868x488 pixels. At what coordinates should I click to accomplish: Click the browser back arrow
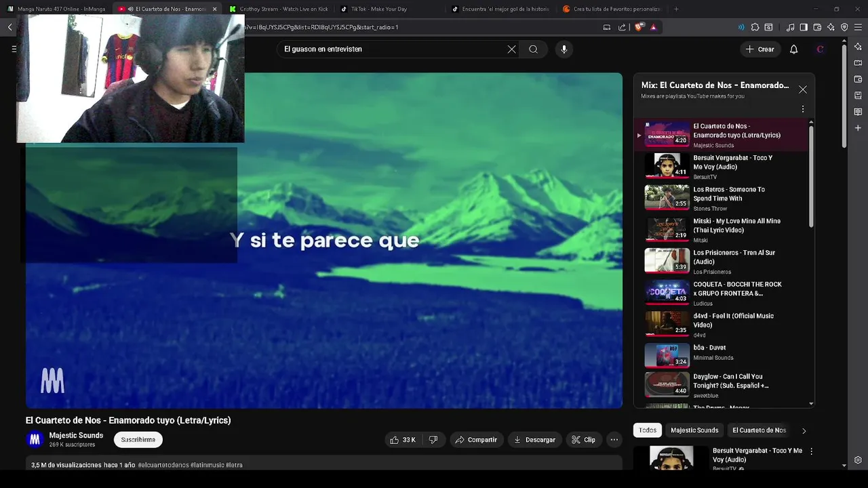[10, 27]
